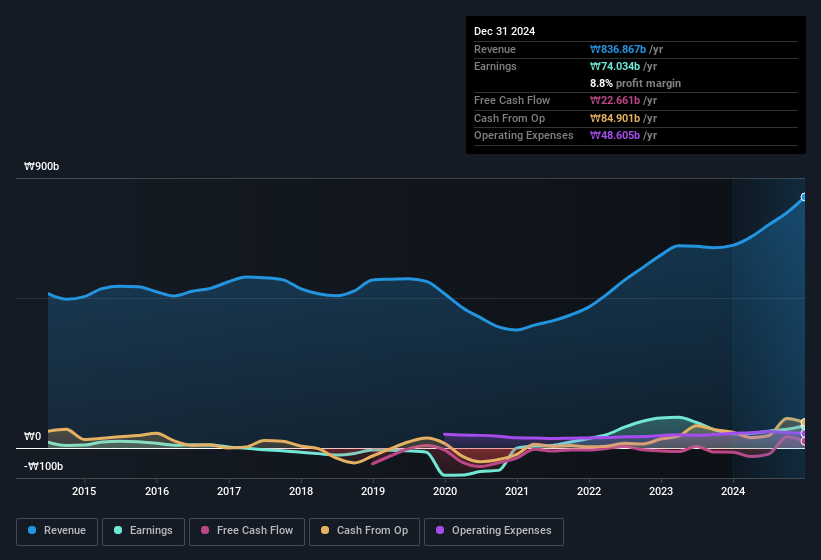The image size is (821, 560).
Task: Click the 2020 x-axis label
Action: click(x=445, y=491)
